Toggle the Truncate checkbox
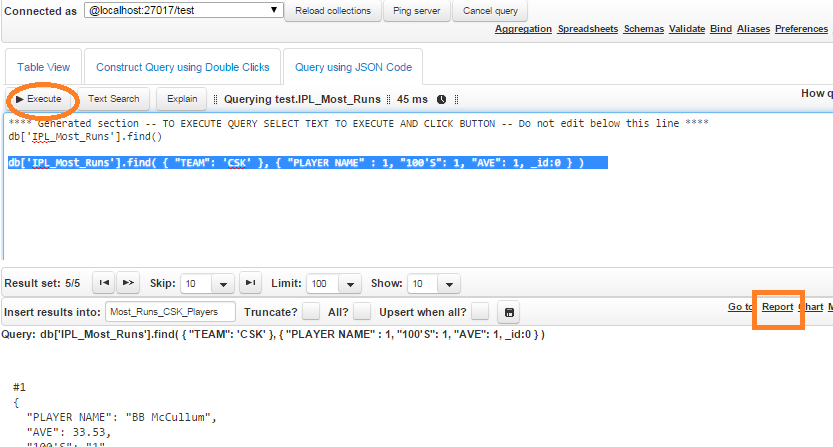 click(311, 312)
